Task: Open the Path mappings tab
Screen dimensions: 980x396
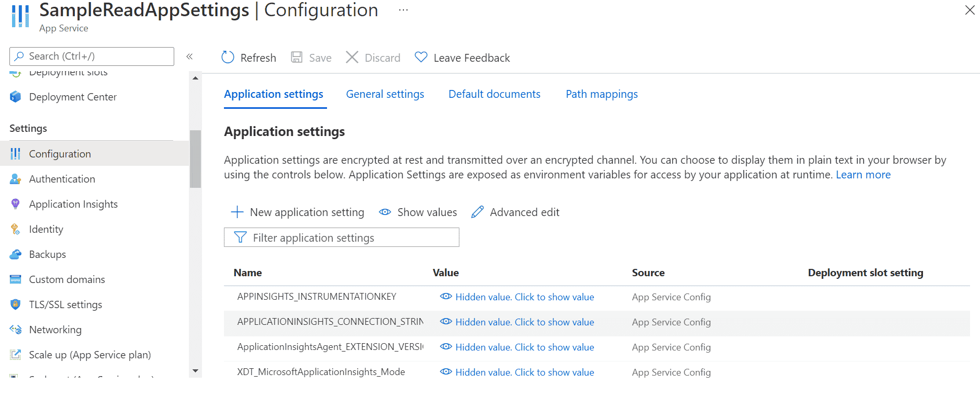Action: pyautogui.click(x=602, y=94)
